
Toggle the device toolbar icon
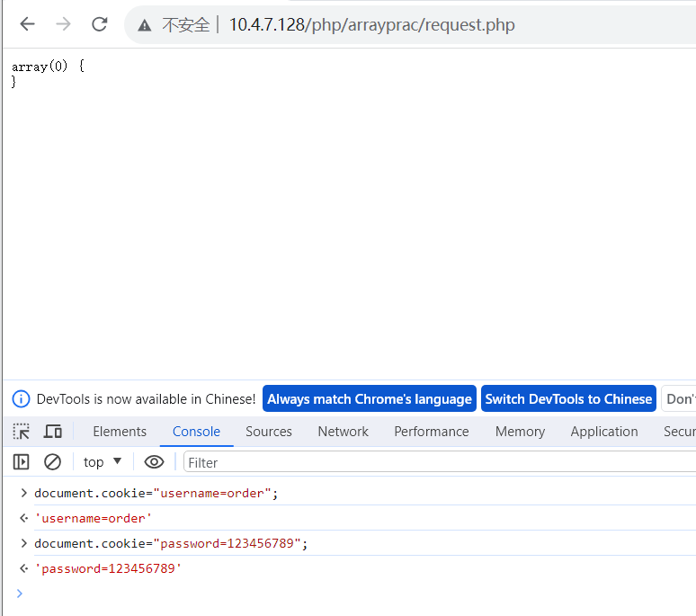point(53,432)
